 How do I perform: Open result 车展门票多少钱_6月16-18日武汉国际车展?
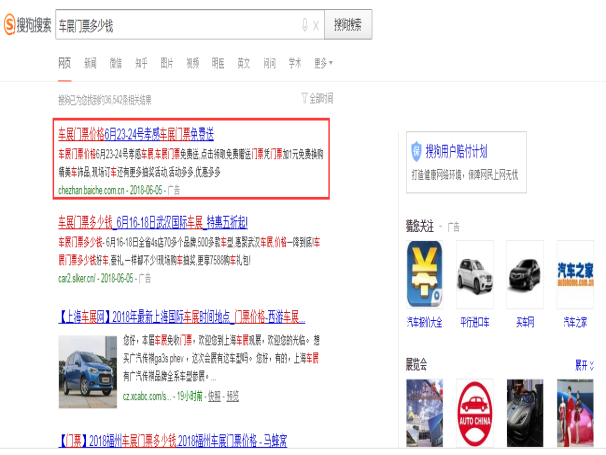point(153,222)
